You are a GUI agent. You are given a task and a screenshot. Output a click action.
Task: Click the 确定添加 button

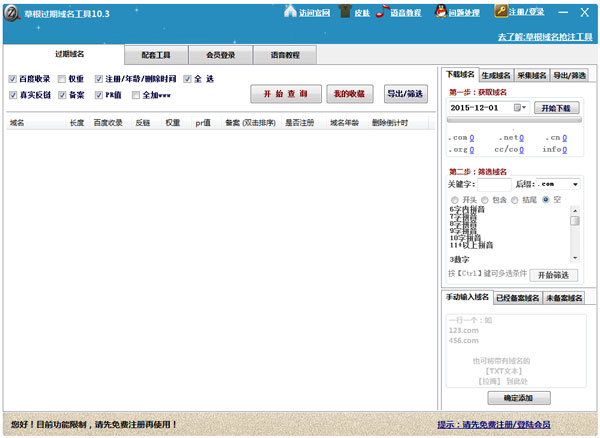pyautogui.click(x=519, y=398)
